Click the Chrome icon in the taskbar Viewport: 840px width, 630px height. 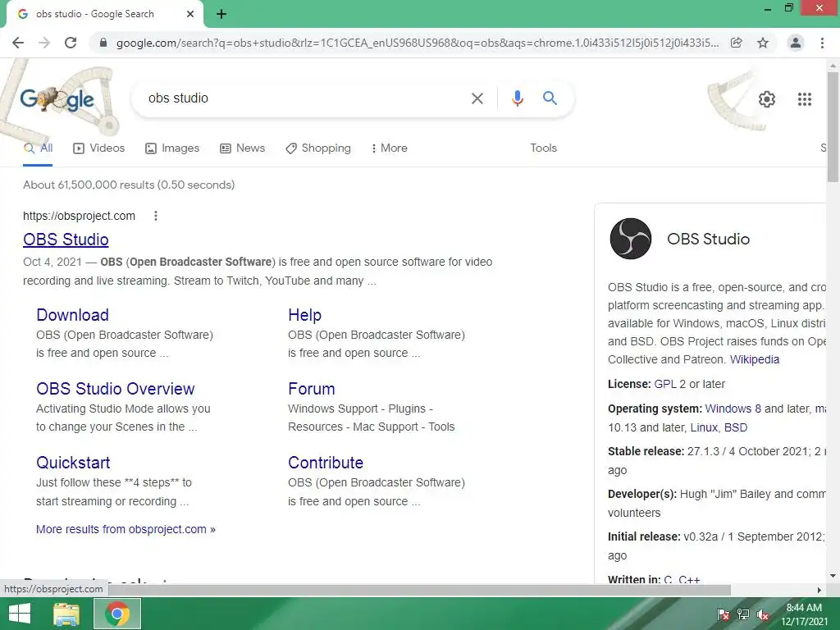(x=117, y=614)
